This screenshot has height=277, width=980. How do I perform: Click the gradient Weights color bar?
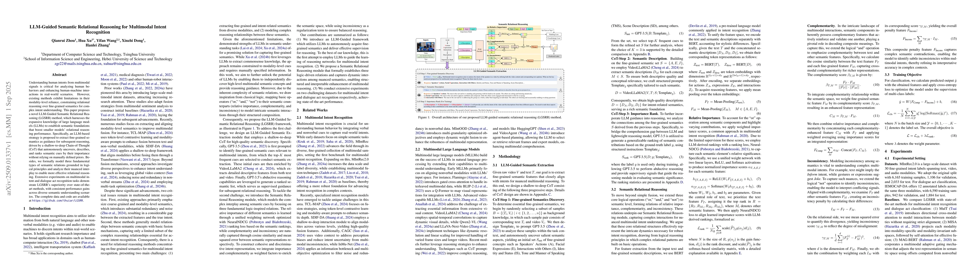(524, 35)
